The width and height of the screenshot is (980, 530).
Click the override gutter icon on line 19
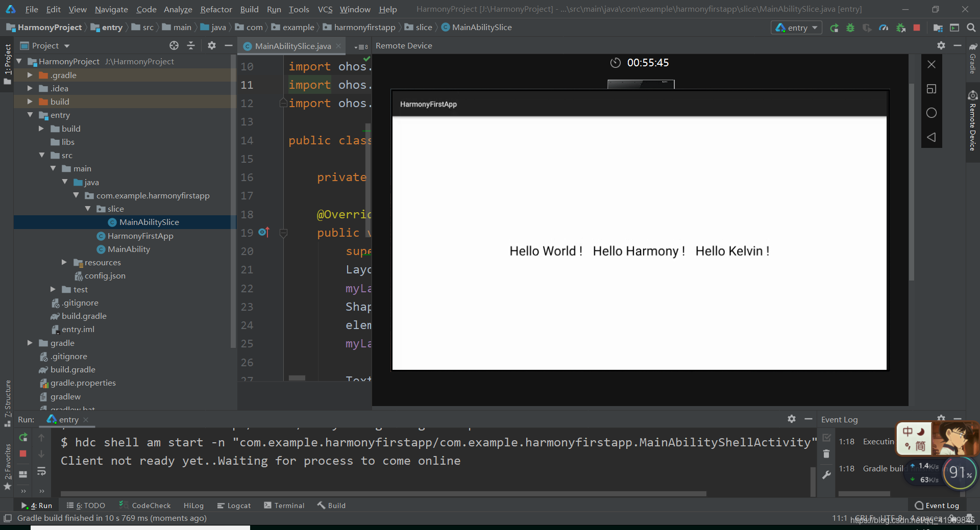263,232
